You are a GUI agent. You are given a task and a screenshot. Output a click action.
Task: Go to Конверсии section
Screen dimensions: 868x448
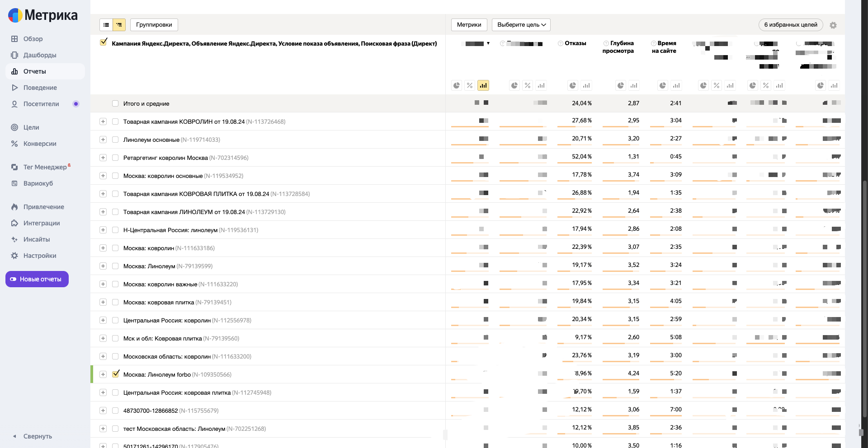[x=40, y=144]
